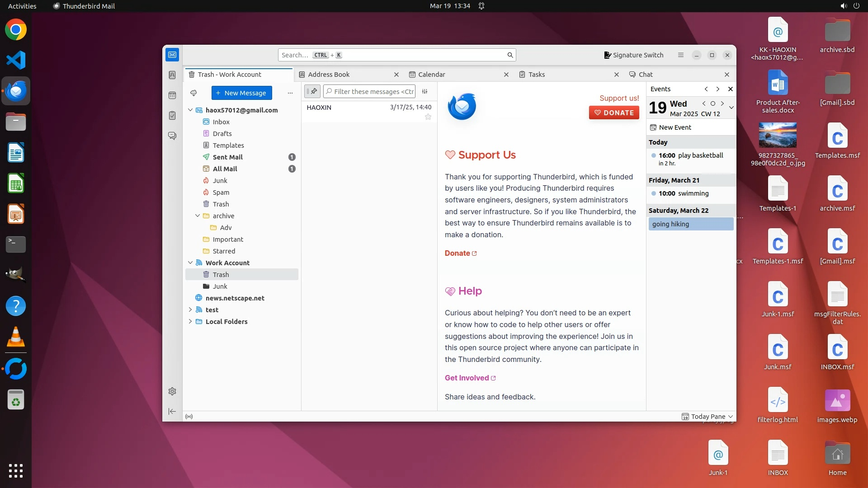Open the Calendar space icon in the sidebar
Image resolution: width=868 pixels, height=488 pixels.
172,95
